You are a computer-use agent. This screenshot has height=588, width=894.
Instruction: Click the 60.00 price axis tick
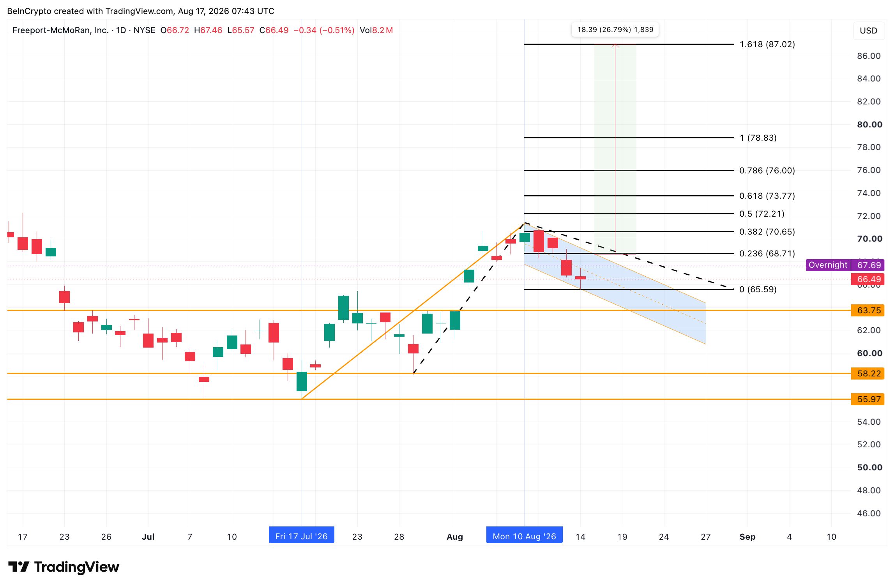[869, 353]
